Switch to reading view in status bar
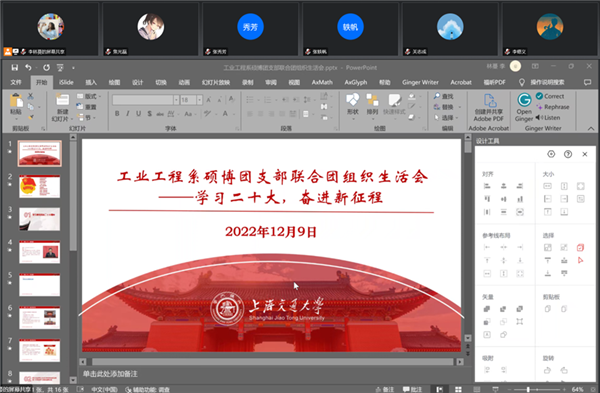This screenshot has height=393, width=600. tap(477, 389)
